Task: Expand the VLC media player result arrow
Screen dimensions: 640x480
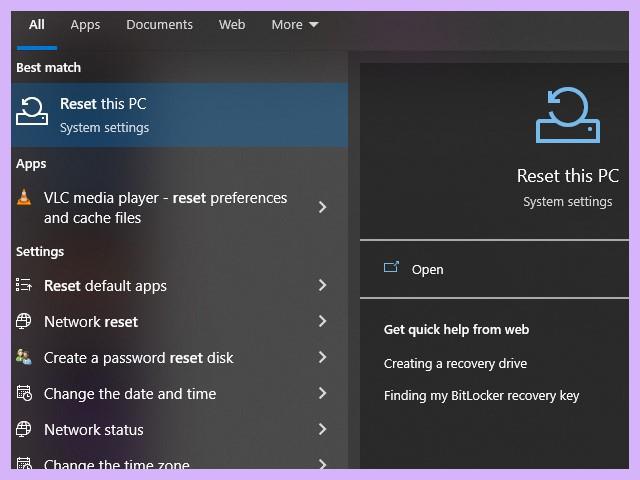Action: point(322,207)
